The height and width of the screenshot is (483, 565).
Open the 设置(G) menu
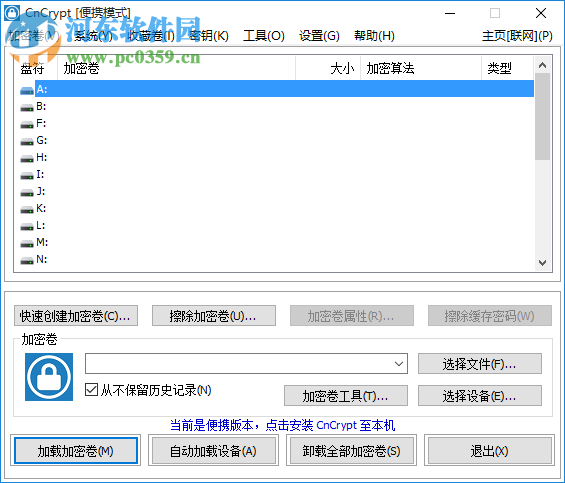click(x=319, y=36)
